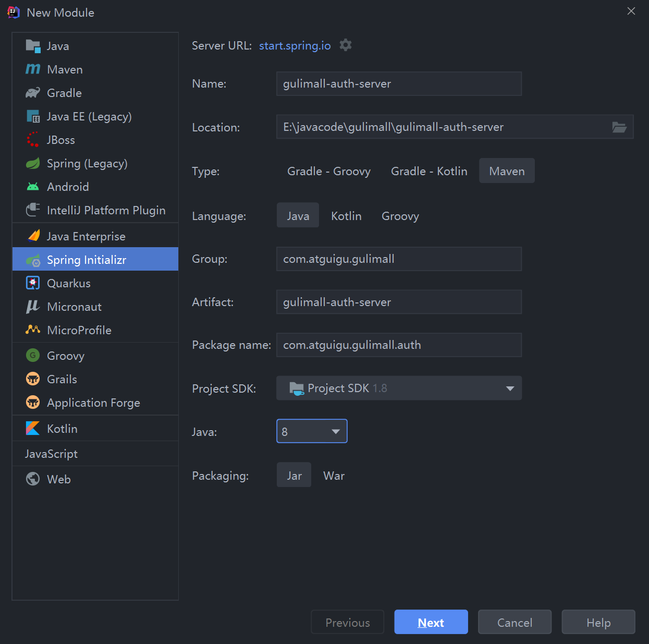
Task: Open start.spring.io link
Action: pyautogui.click(x=295, y=45)
